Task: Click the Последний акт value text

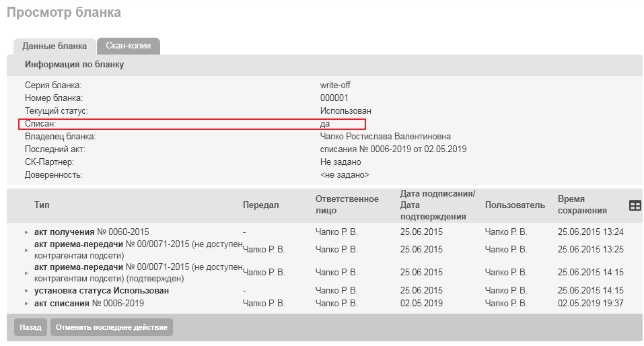Action: [393, 149]
